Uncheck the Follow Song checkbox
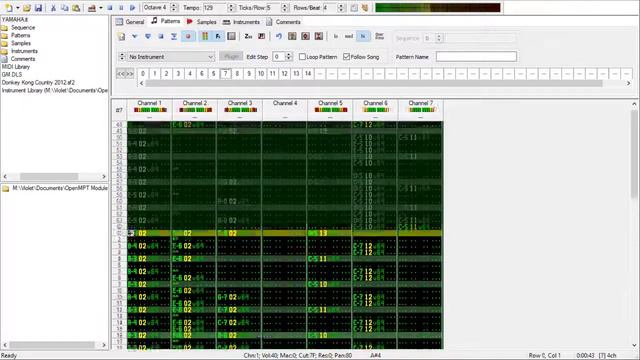The height and width of the screenshot is (360, 640). pyautogui.click(x=347, y=57)
